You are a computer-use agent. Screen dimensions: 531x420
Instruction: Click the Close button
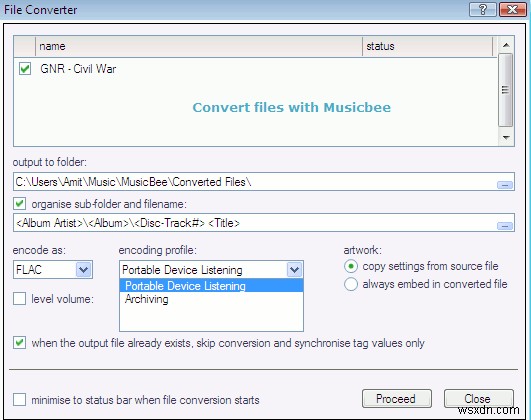(x=479, y=399)
